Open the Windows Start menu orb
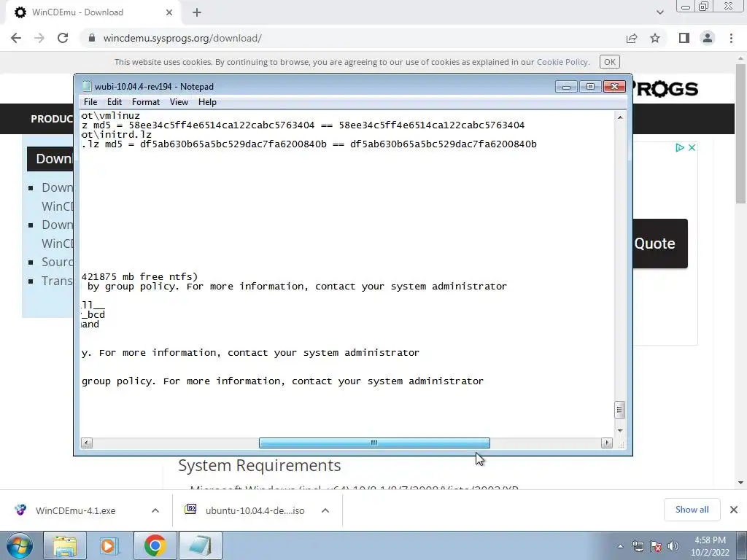Screen dimensions: 747x560 point(20,545)
